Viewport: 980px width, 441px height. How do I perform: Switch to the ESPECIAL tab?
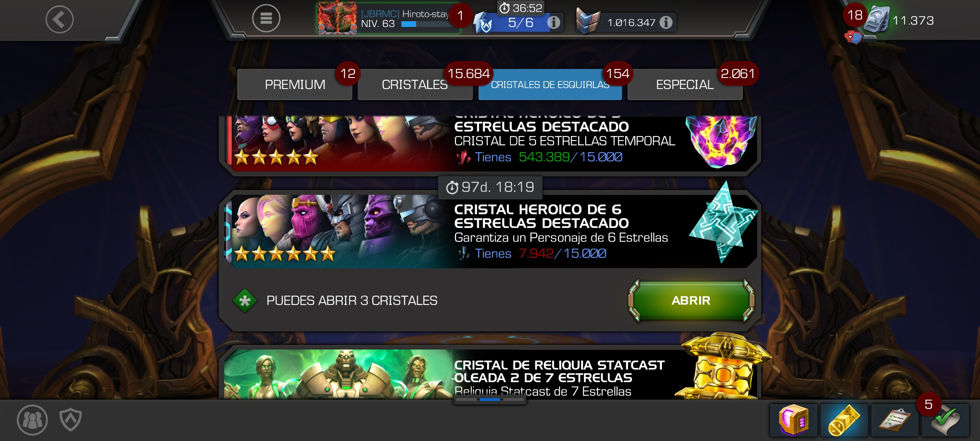[685, 85]
